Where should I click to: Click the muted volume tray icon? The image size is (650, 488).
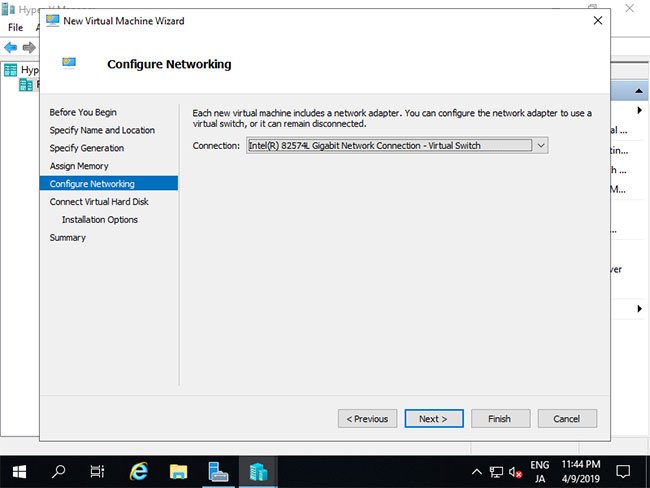(515, 472)
